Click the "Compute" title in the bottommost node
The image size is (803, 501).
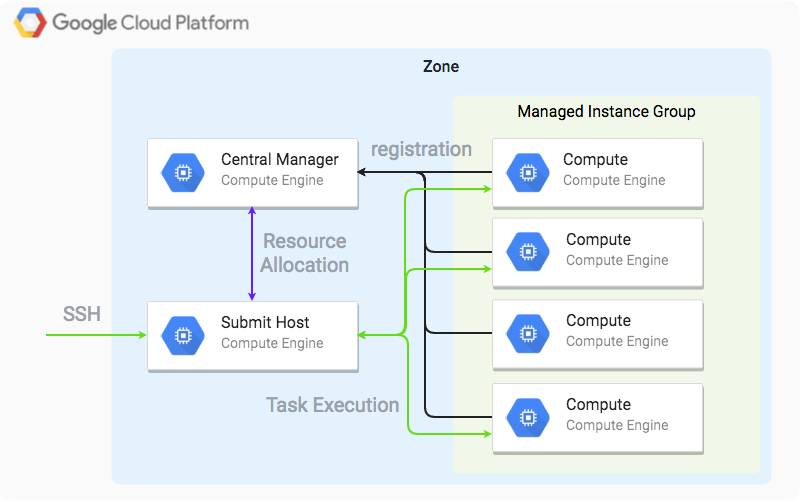[598, 404]
